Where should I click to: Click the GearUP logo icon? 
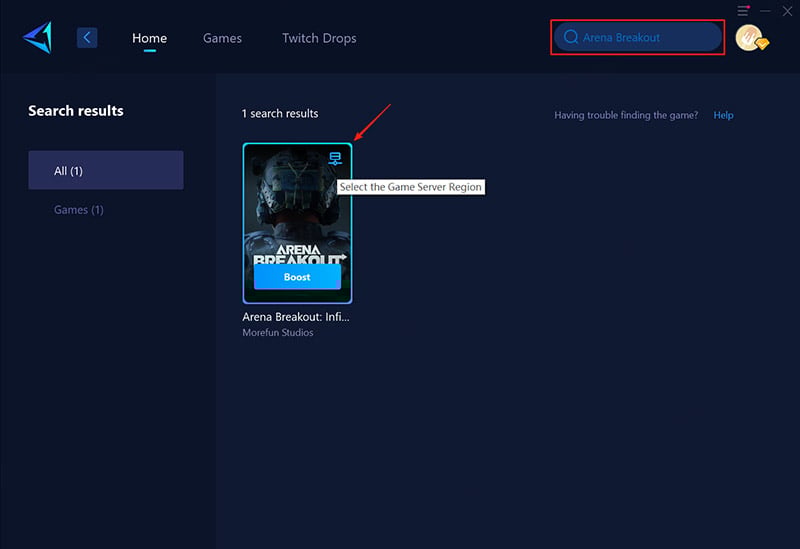pyautogui.click(x=38, y=37)
